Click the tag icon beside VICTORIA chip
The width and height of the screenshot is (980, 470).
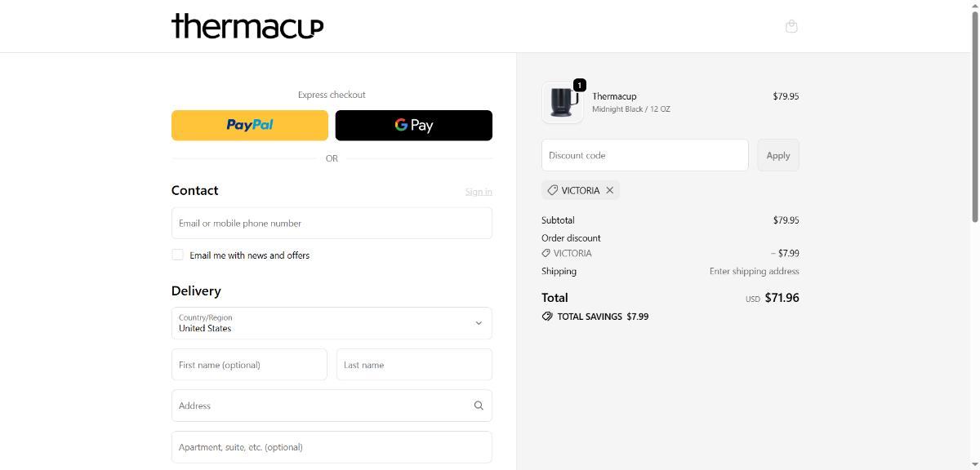tap(553, 190)
